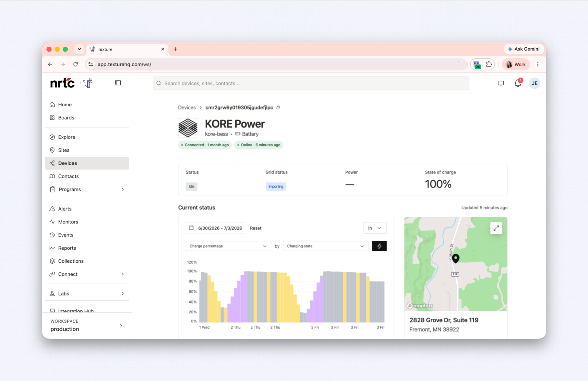Click the nrtc logo
The width and height of the screenshot is (588, 381).
62,83
